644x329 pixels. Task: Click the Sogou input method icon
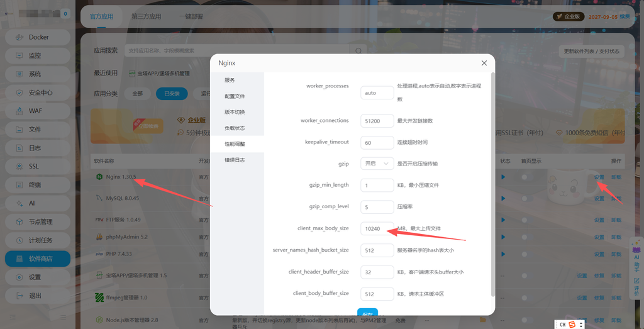tap(572, 325)
